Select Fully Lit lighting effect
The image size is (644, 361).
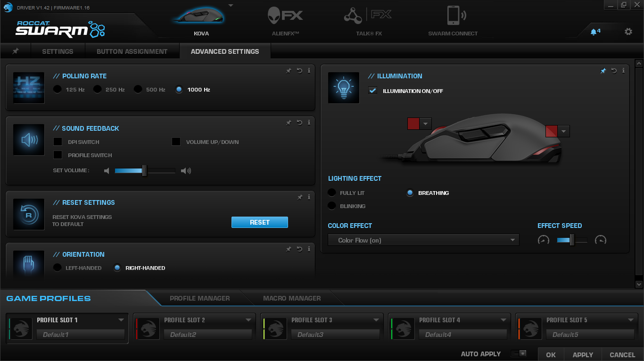332,193
